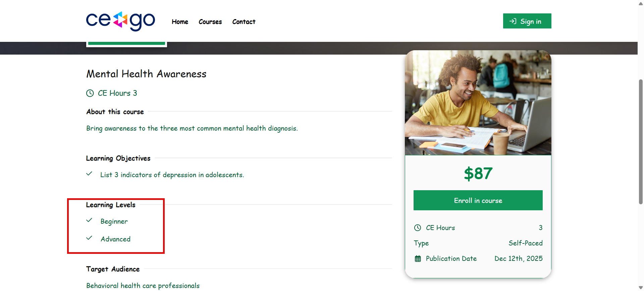Click the clock icon in the course card
644x291 pixels.
418,228
